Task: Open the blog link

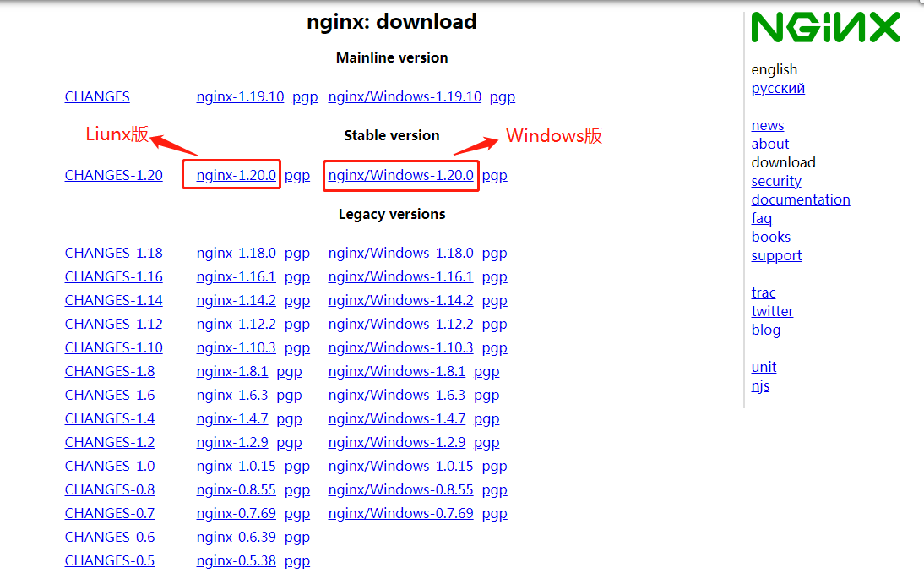Action: (765, 330)
